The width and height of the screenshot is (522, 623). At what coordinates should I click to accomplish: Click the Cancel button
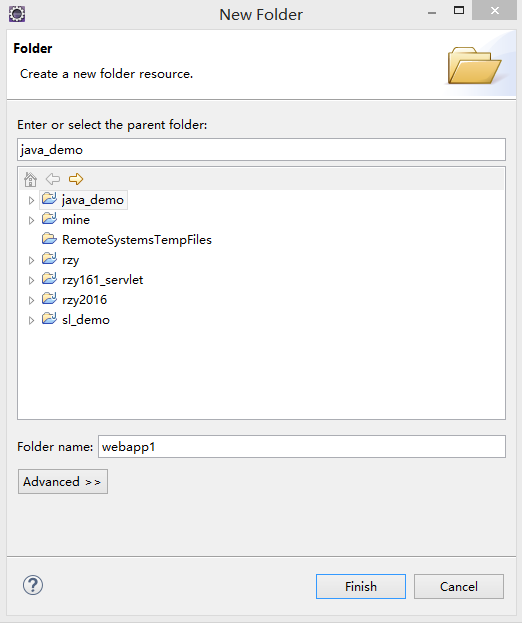point(459,586)
